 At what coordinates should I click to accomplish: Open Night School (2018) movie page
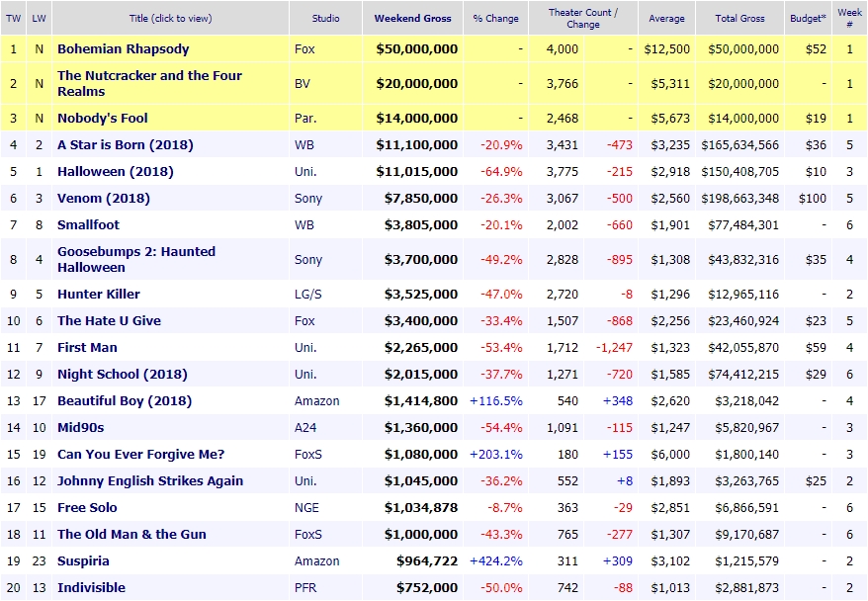(x=123, y=374)
